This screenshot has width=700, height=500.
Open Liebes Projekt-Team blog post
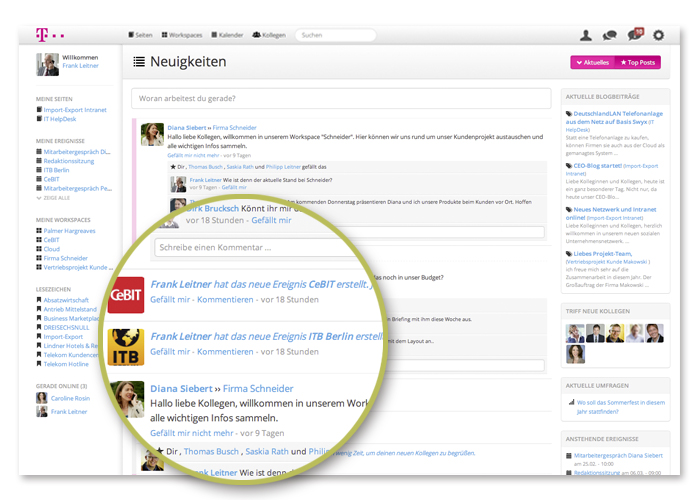pos(603,254)
